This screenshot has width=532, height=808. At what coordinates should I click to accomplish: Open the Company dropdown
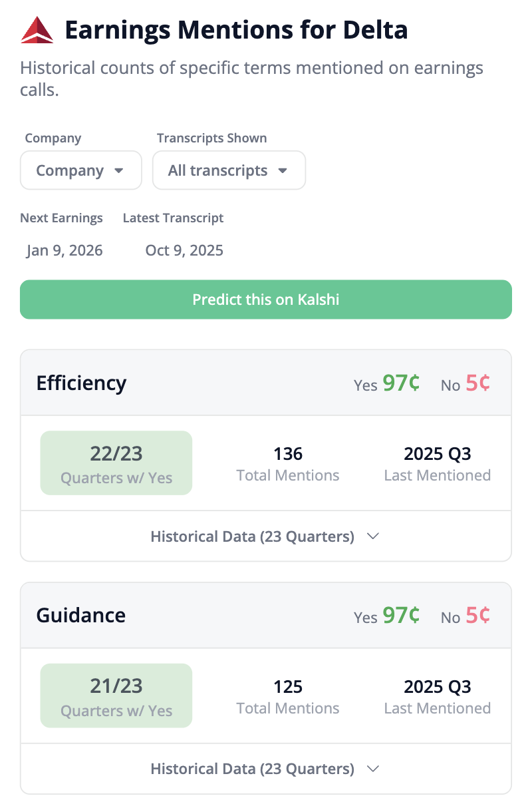click(80, 170)
